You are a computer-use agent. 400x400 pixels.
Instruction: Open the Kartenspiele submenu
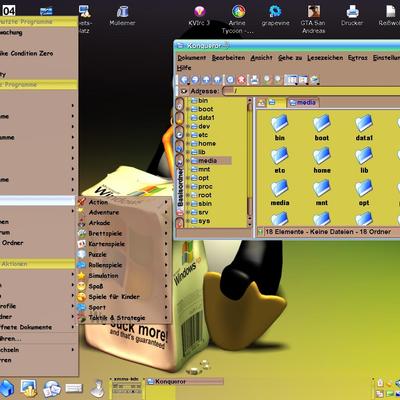pos(123,244)
